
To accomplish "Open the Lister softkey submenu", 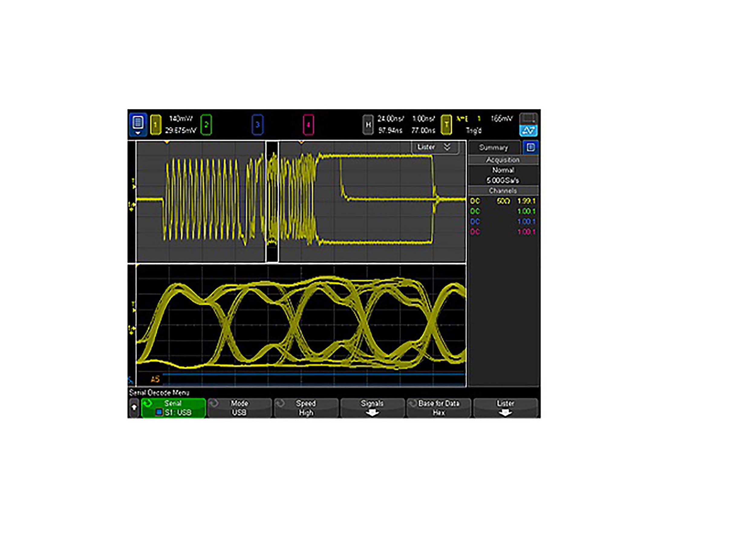I will 506,408.
